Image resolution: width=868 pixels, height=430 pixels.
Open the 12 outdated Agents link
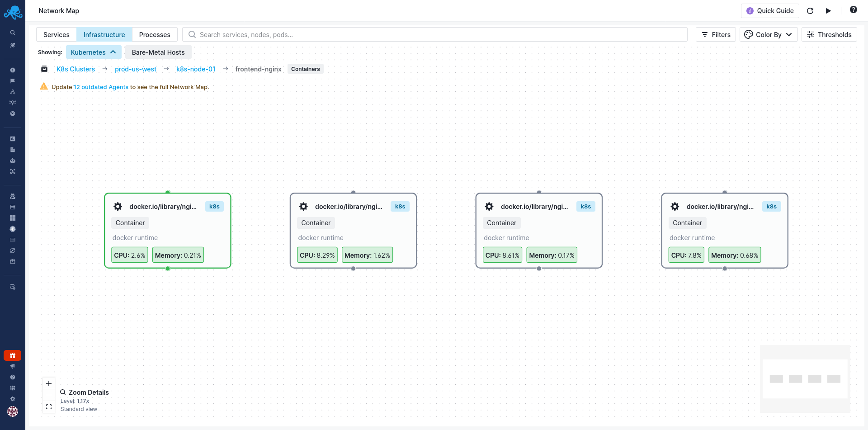pyautogui.click(x=101, y=87)
